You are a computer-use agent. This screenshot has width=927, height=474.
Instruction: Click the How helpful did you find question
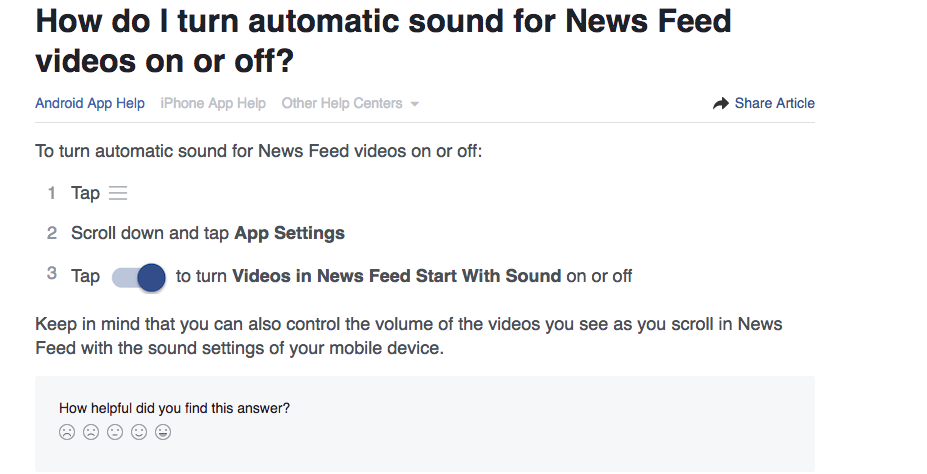[174, 408]
